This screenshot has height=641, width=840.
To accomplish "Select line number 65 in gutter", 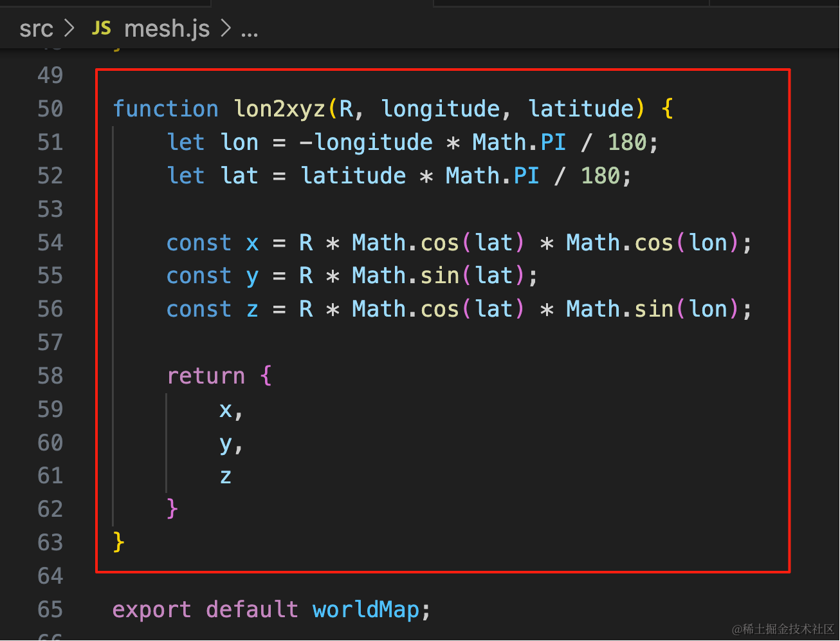I will pyautogui.click(x=50, y=609).
